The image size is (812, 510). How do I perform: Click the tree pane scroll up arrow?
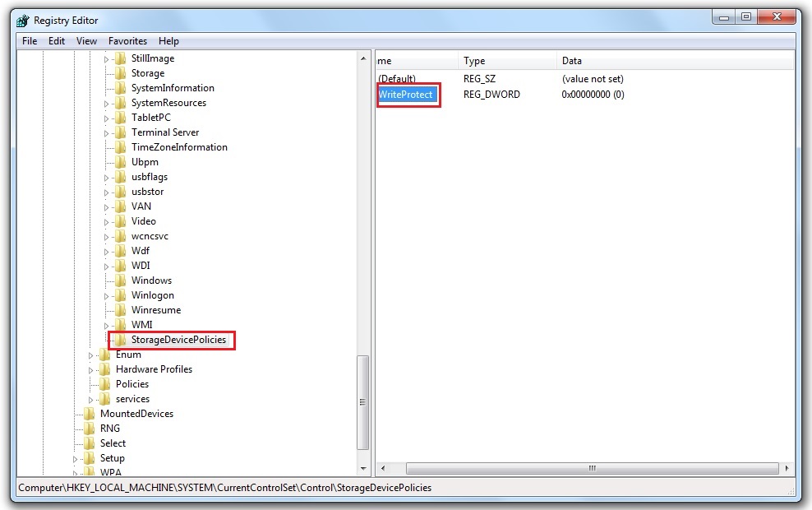pos(363,58)
